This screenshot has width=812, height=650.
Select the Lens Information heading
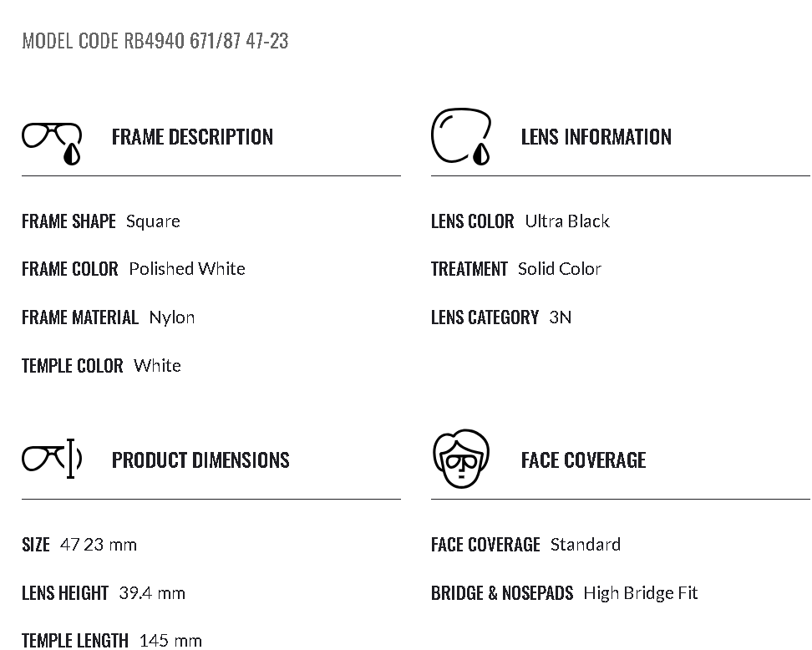[x=596, y=137]
